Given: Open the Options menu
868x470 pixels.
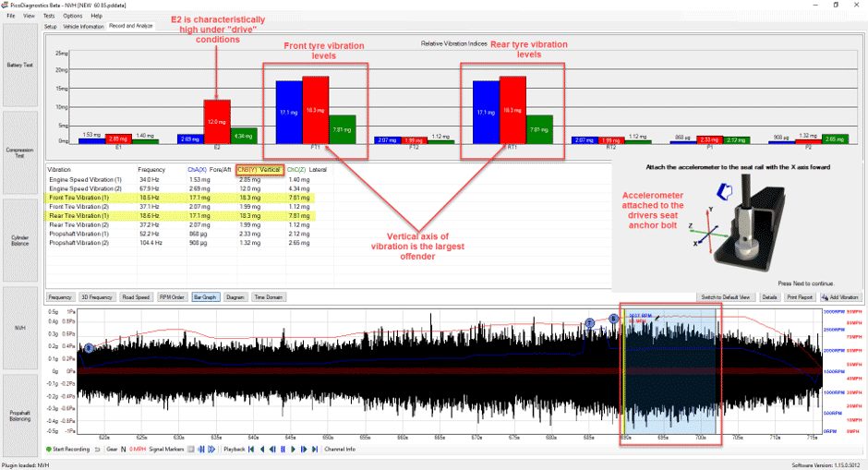Looking at the screenshot, I should click(73, 16).
